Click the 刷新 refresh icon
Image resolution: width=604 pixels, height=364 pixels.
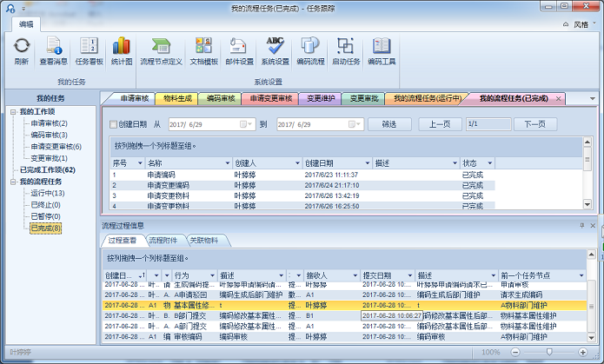[x=21, y=51]
